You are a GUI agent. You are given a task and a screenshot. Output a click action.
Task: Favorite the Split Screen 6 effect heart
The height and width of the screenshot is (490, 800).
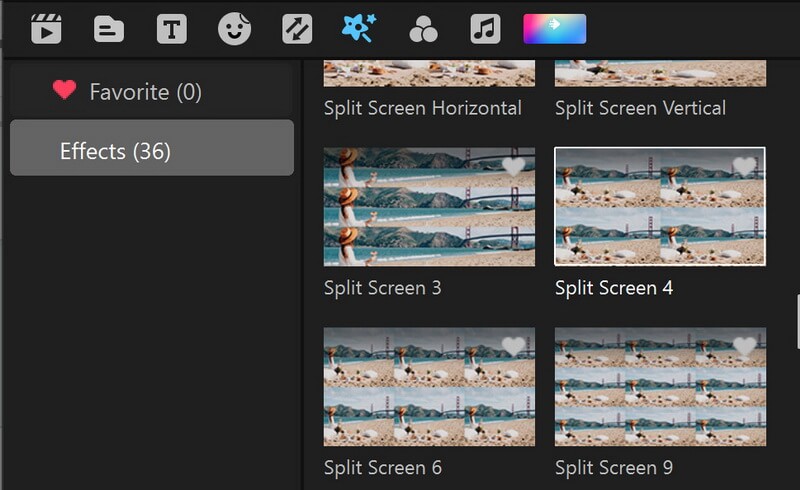[x=513, y=346]
